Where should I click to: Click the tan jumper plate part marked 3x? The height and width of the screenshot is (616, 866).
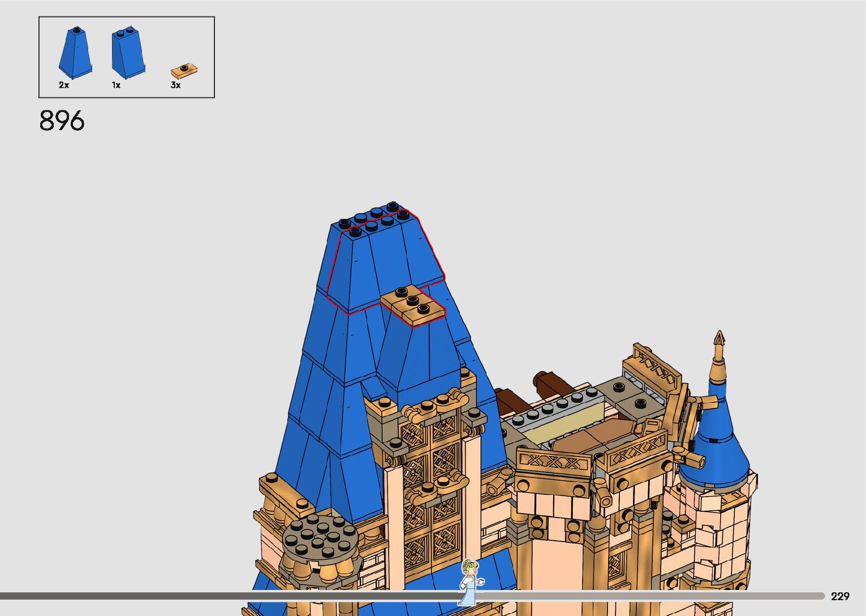pos(184,71)
